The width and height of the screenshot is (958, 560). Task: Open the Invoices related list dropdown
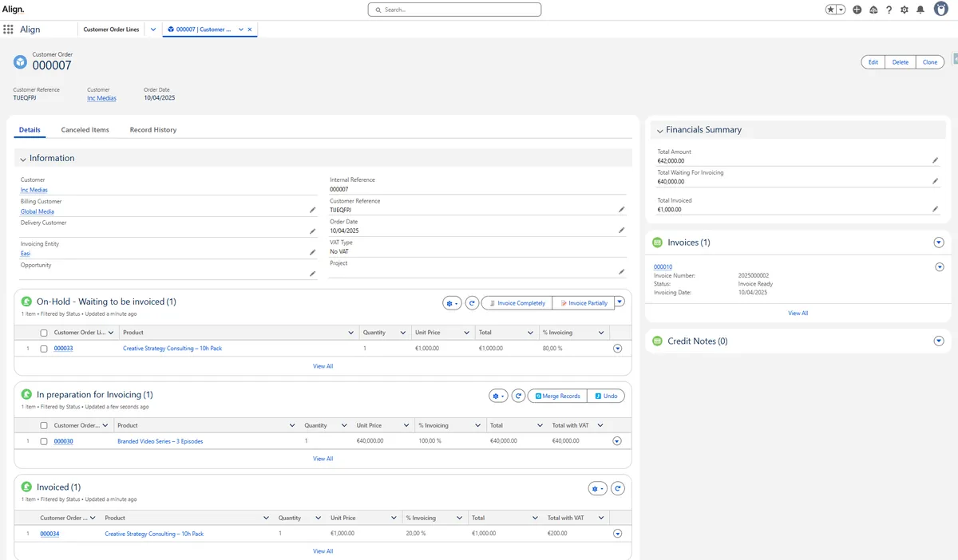[939, 243]
